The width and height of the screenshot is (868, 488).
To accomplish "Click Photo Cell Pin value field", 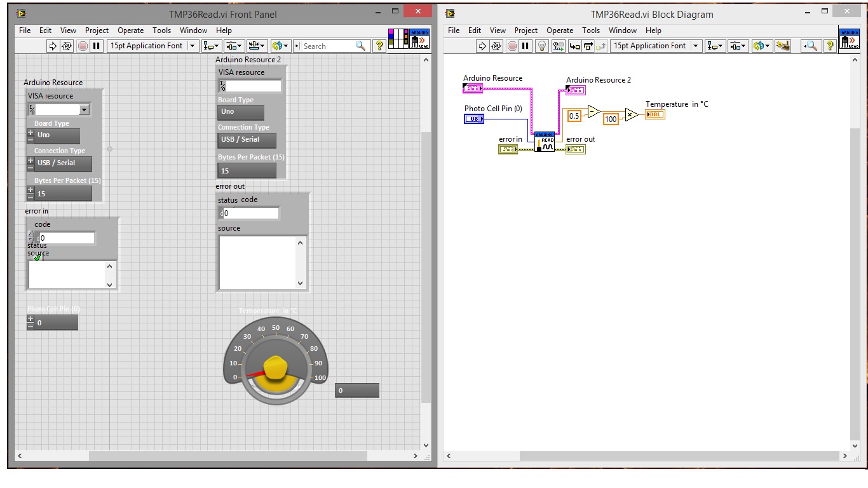I will coord(56,323).
